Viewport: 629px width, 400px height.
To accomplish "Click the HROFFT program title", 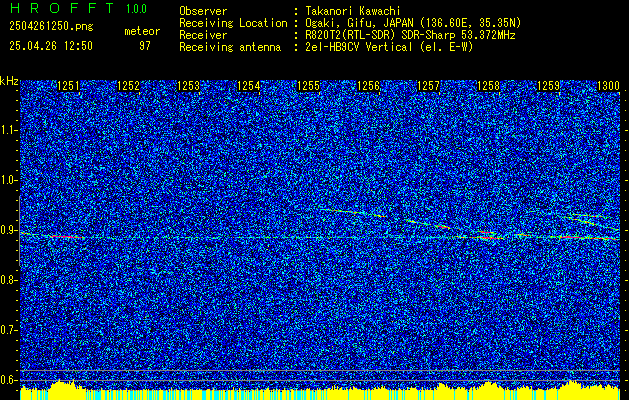I will click(62, 8).
